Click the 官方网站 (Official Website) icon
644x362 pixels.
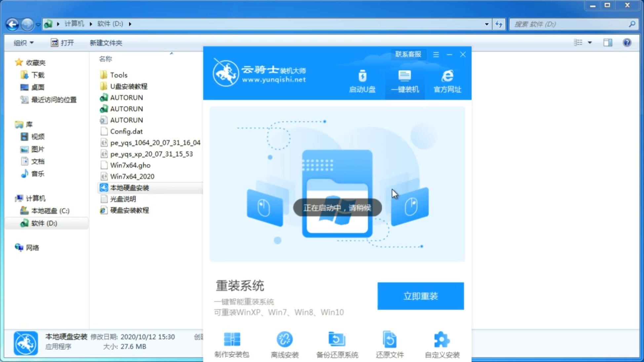tap(446, 81)
